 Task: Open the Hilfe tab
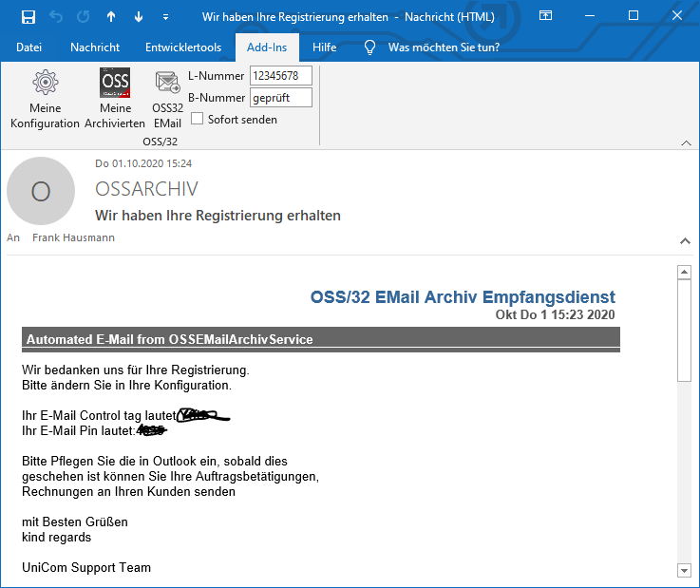coord(325,47)
